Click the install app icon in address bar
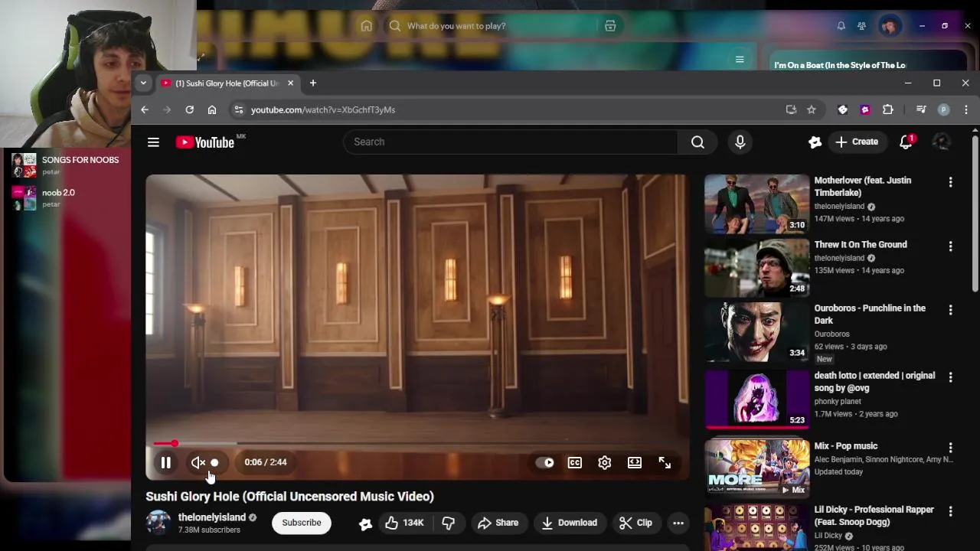This screenshot has width=980, height=551. (791, 109)
